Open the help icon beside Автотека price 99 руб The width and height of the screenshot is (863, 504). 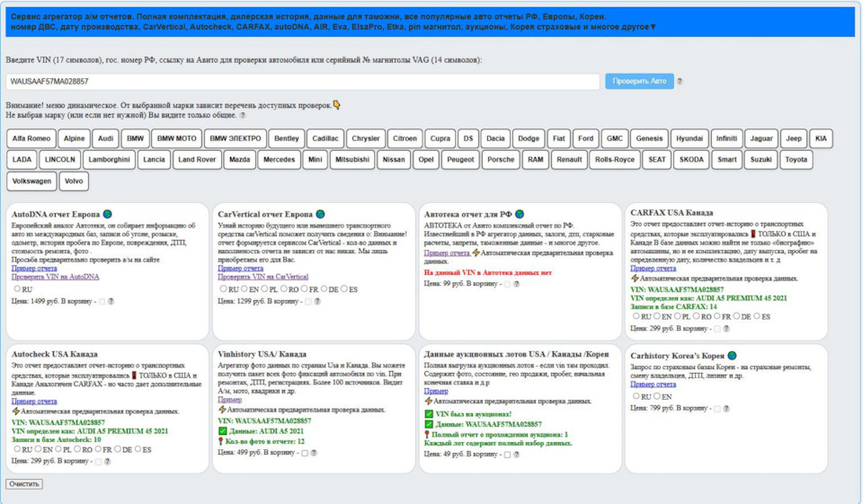click(x=516, y=285)
